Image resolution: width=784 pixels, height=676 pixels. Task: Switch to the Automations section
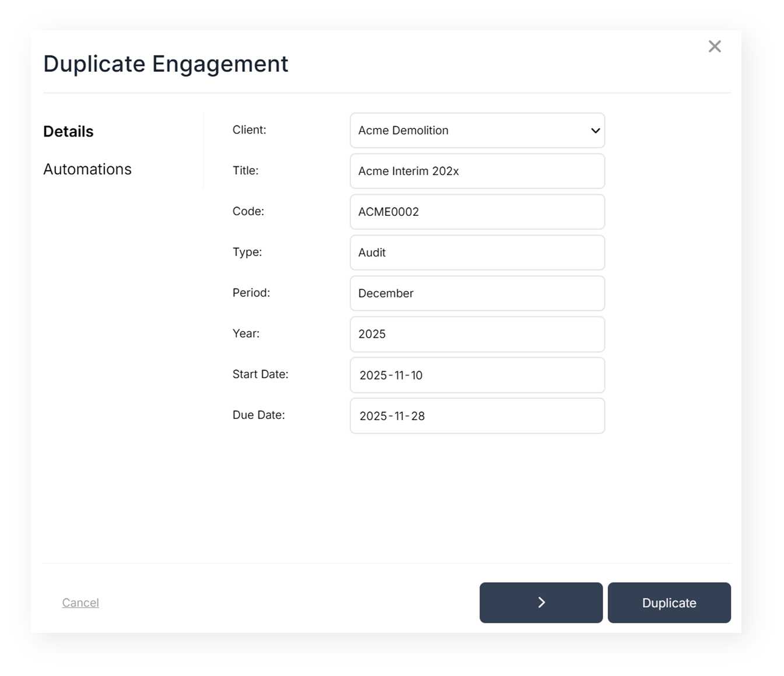pyautogui.click(x=87, y=169)
